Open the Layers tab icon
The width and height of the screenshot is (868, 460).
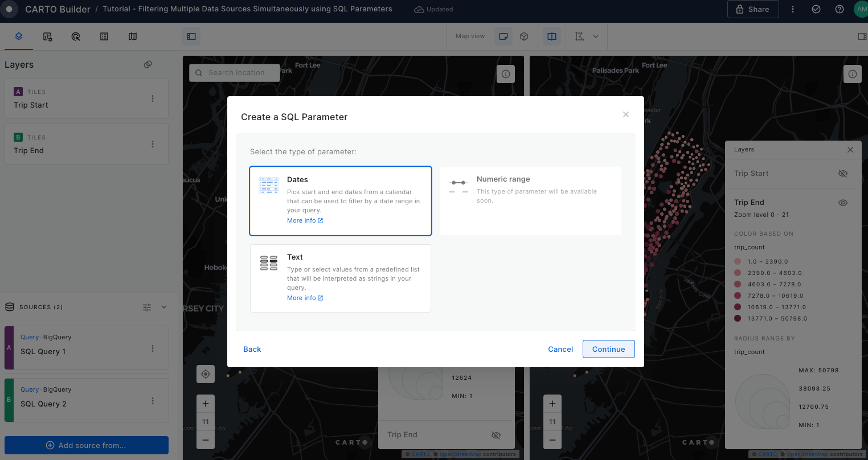[19, 36]
